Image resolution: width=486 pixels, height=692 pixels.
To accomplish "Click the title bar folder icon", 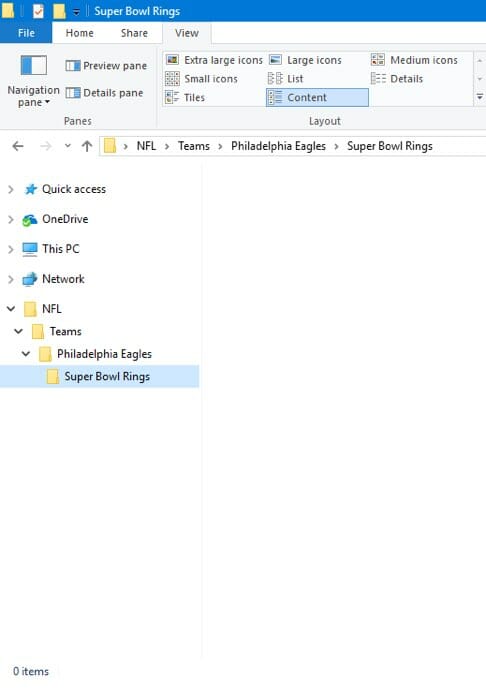I will 8,11.
